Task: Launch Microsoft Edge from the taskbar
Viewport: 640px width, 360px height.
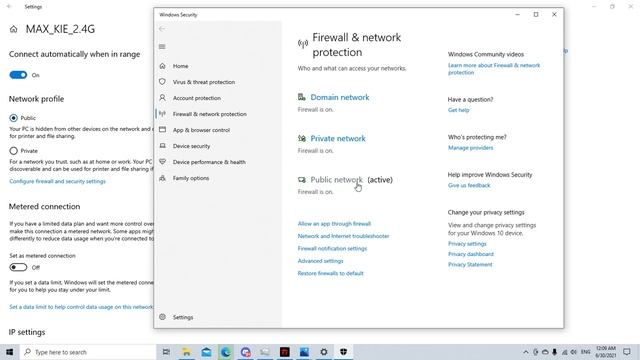Action: pos(226,352)
